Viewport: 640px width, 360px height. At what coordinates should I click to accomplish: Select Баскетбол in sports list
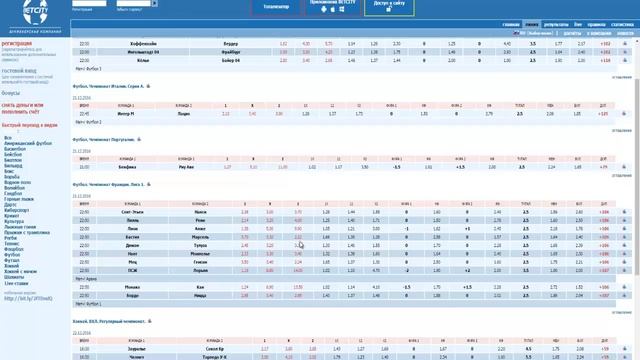pyautogui.click(x=15, y=149)
